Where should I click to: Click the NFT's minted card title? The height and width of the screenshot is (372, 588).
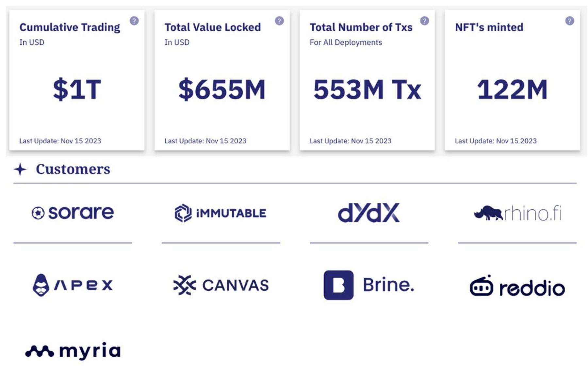coord(489,27)
